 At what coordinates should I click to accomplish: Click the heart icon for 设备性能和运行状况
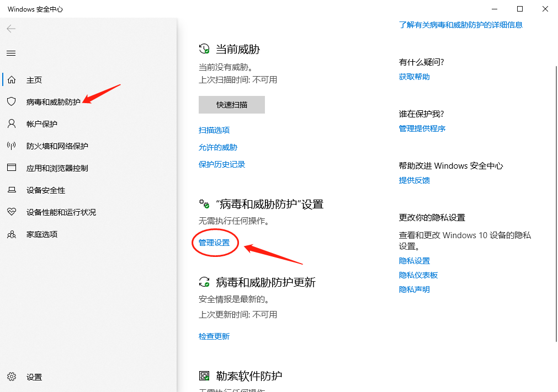(x=11, y=212)
